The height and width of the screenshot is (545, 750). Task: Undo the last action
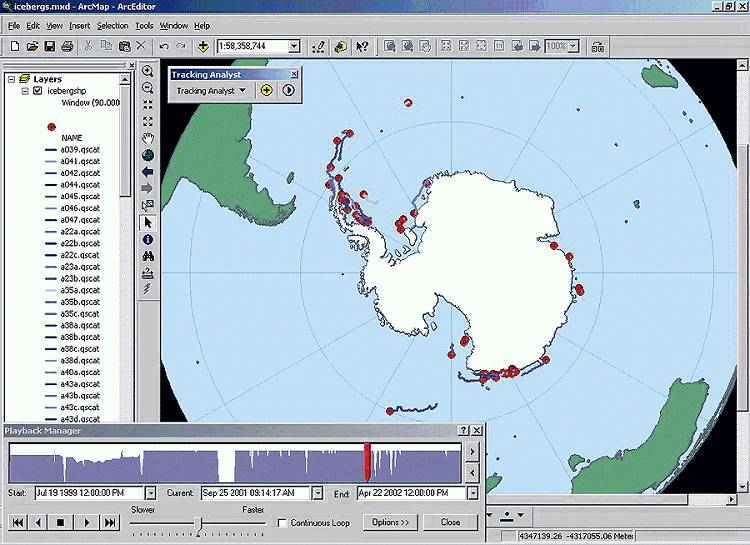click(x=164, y=46)
